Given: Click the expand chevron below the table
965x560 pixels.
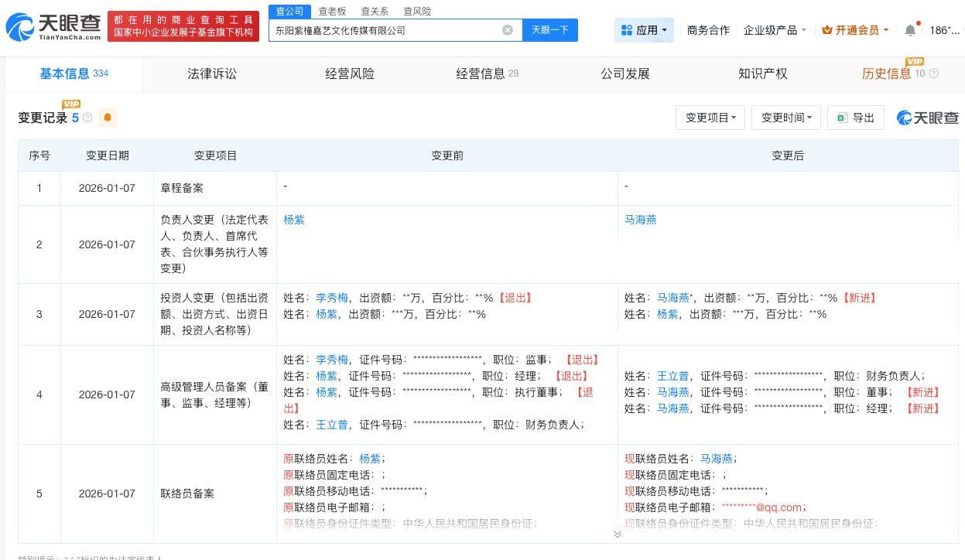Looking at the screenshot, I should [618, 534].
